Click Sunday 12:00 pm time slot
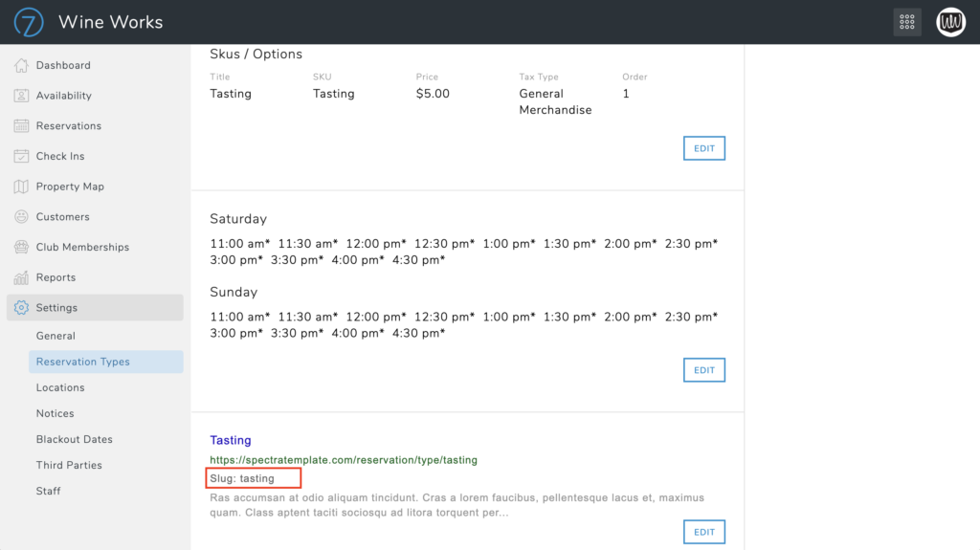 pyautogui.click(x=376, y=317)
